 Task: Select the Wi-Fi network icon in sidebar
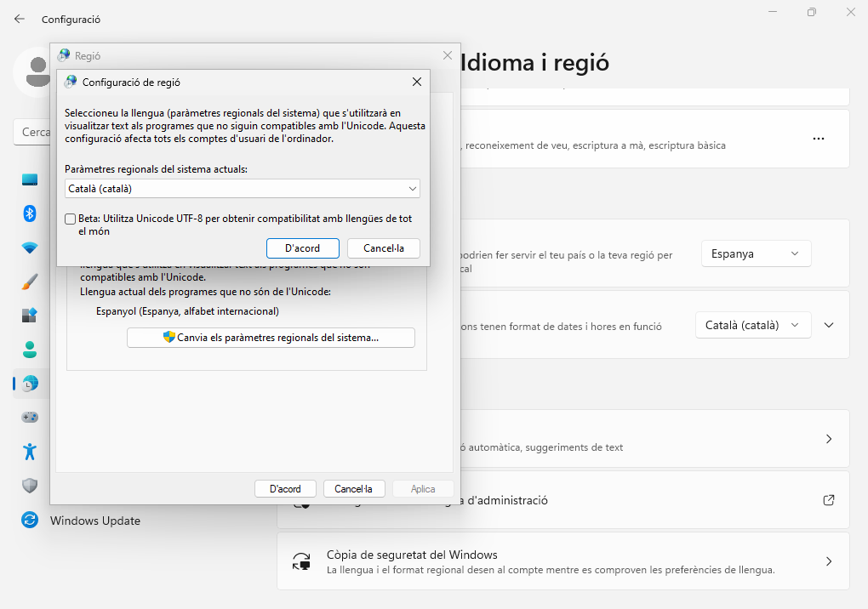30,248
